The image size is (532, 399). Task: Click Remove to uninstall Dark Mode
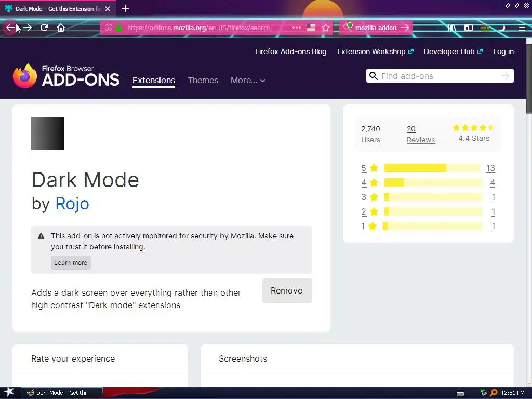pyautogui.click(x=287, y=291)
